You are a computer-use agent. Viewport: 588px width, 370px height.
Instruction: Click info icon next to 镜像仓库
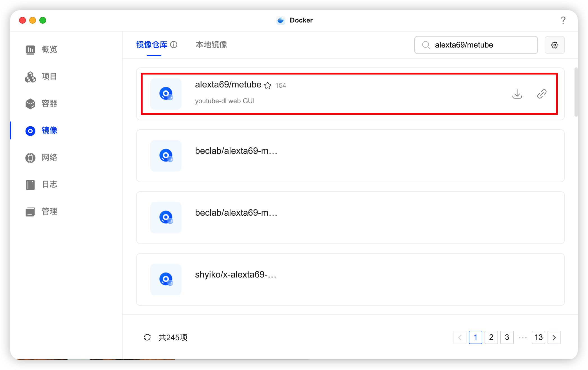click(x=174, y=45)
